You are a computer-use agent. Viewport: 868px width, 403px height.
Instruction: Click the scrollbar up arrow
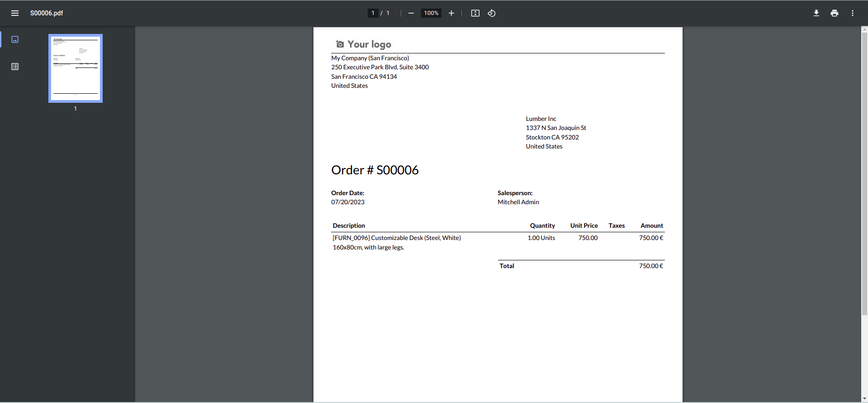pyautogui.click(x=864, y=29)
